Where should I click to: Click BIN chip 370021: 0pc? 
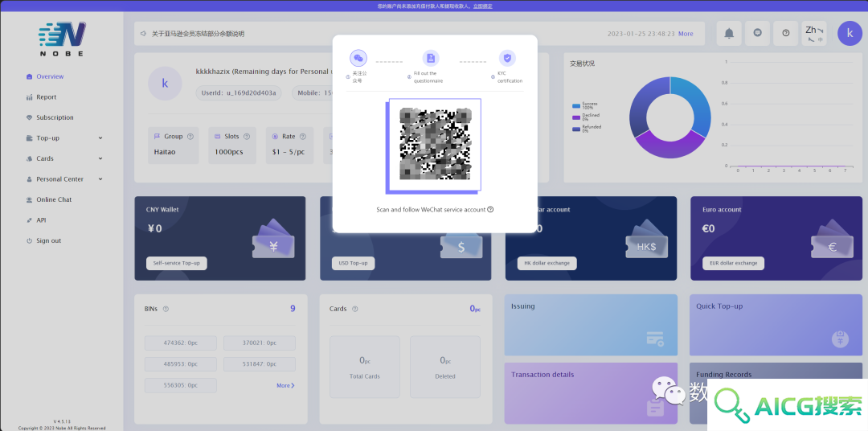click(259, 343)
